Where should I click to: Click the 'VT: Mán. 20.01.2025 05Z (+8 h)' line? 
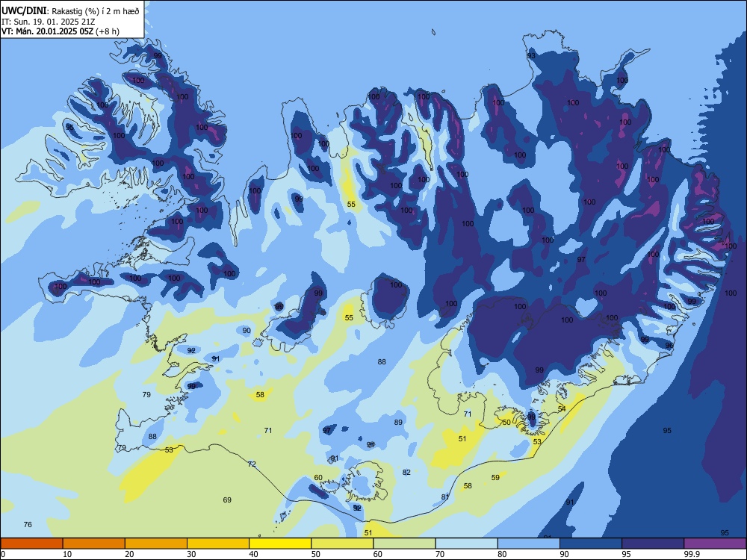pos(61,31)
